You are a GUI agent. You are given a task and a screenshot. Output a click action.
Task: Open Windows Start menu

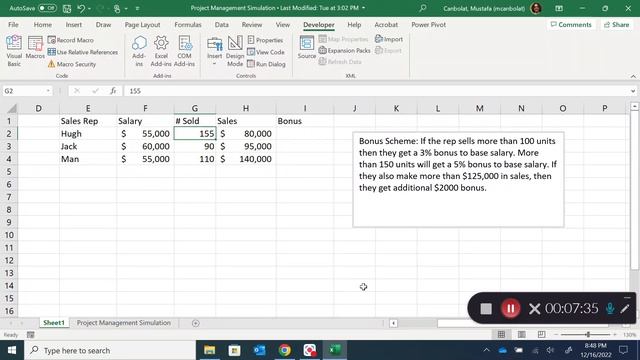pos(12,350)
